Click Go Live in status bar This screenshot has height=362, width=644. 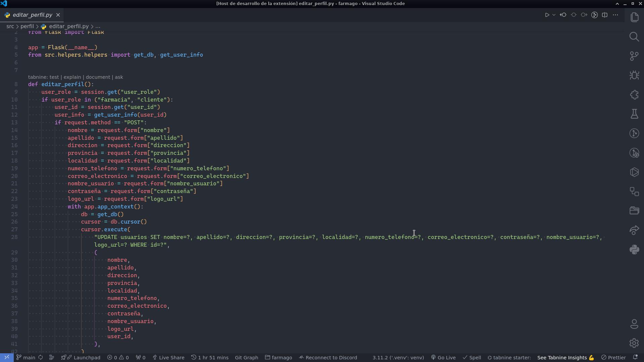(x=443, y=358)
